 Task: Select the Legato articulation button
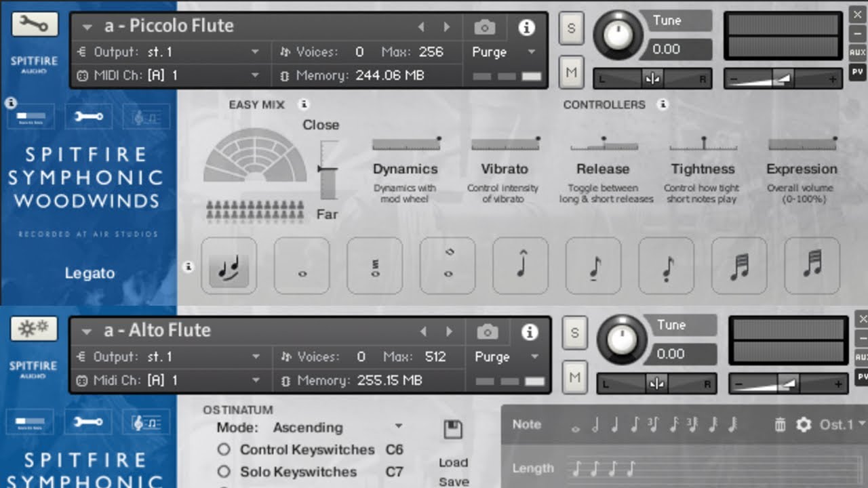[x=229, y=266]
